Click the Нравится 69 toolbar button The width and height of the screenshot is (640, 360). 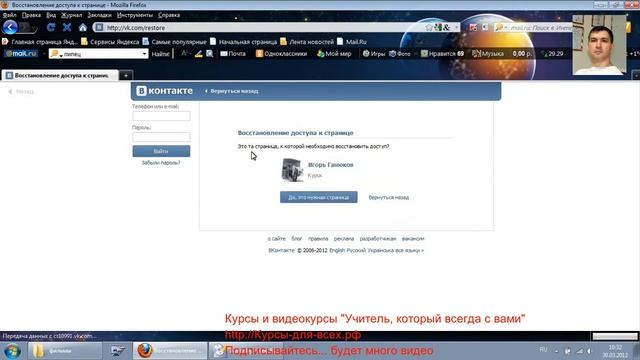point(442,53)
